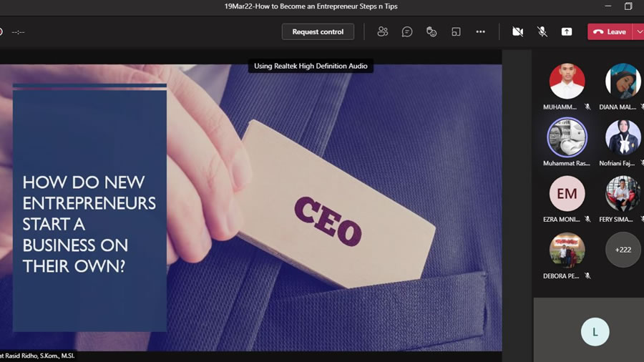Select the EM avatar for Ezra

point(567,194)
